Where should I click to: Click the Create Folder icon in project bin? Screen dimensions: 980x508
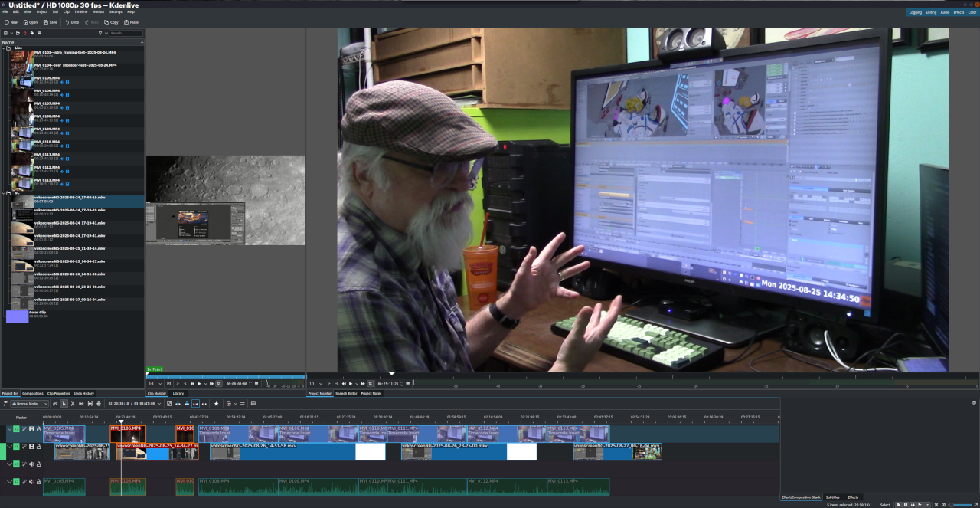coord(18,33)
